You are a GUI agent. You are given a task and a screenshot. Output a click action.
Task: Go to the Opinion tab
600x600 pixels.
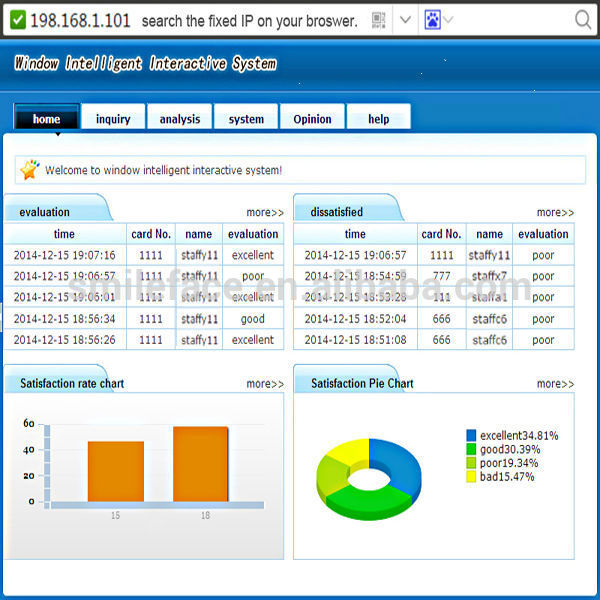312,119
